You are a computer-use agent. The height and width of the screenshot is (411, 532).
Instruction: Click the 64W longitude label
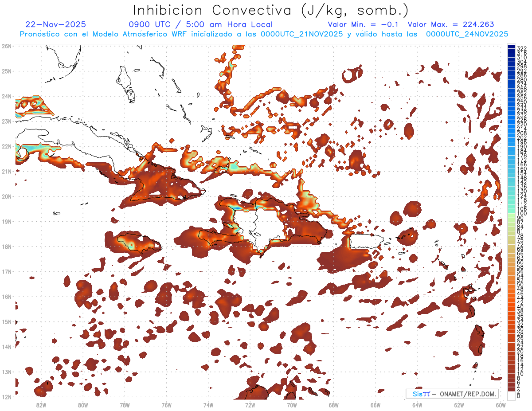417,404
